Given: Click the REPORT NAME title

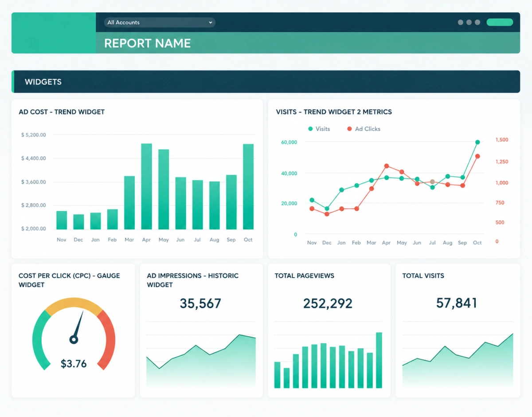Looking at the screenshot, I should (x=147, y=43).
